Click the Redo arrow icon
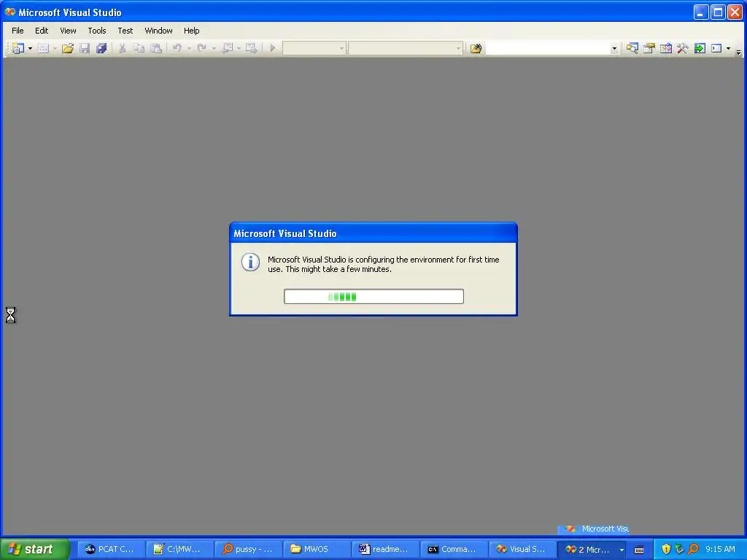The image size is (747, 560). 201,48
